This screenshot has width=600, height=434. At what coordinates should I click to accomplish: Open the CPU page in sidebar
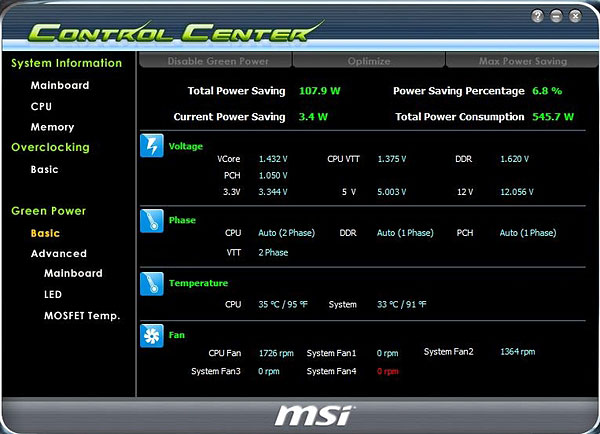(x=41, y=106)
